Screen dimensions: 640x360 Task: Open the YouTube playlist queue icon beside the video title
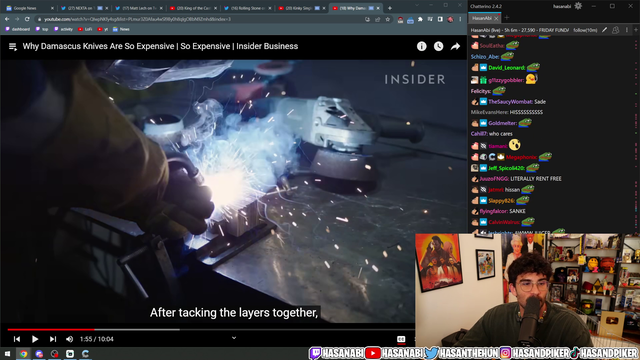13,47
